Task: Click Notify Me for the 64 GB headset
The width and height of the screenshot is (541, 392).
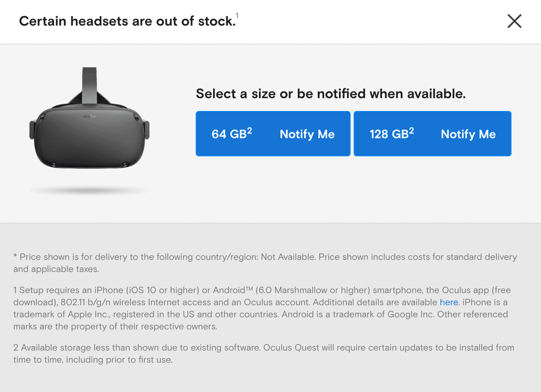Action: [307, 134]
